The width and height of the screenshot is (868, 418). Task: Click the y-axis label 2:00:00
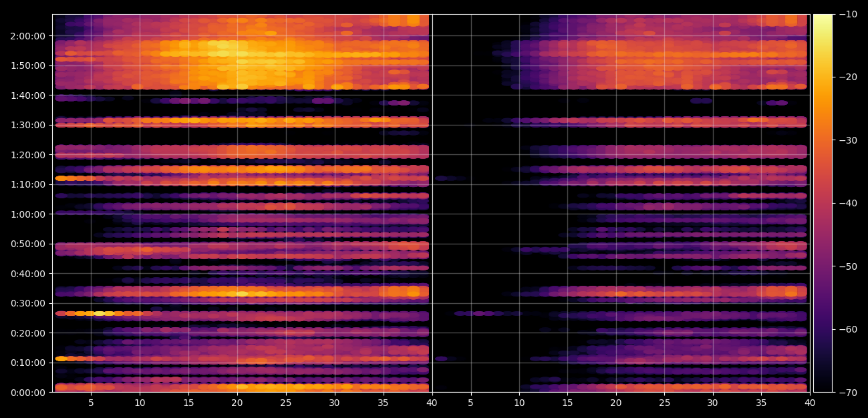29,36
